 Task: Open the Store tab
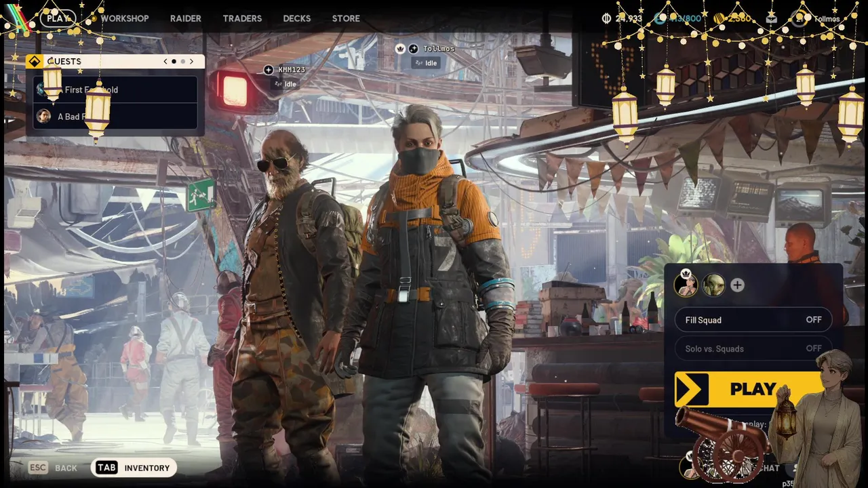coord(346,18)
